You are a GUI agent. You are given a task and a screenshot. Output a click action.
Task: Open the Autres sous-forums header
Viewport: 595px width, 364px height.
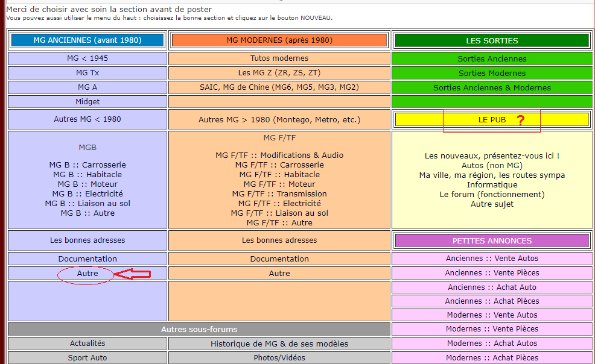pyautogui.click(x=199, y=330)
